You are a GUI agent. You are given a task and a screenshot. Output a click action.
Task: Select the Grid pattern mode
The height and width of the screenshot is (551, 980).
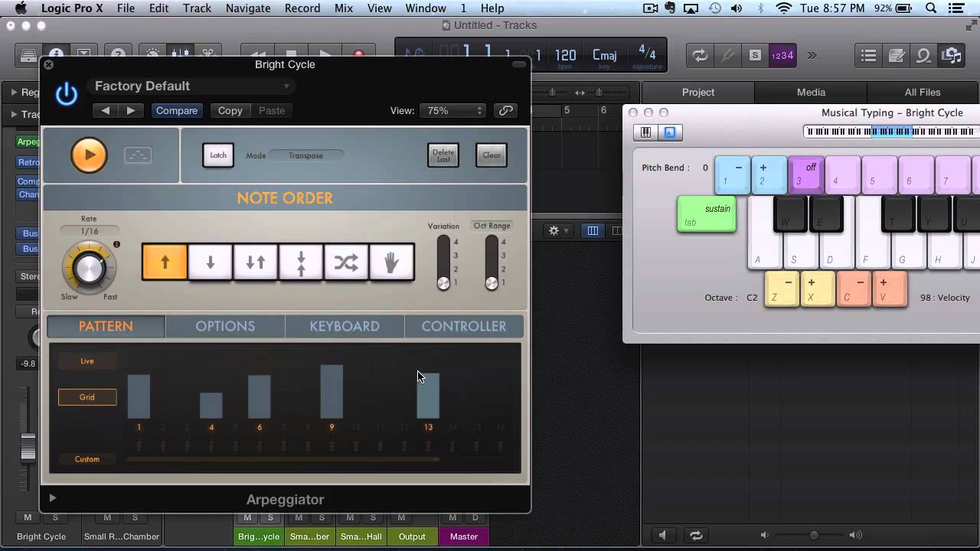[87, 397]
